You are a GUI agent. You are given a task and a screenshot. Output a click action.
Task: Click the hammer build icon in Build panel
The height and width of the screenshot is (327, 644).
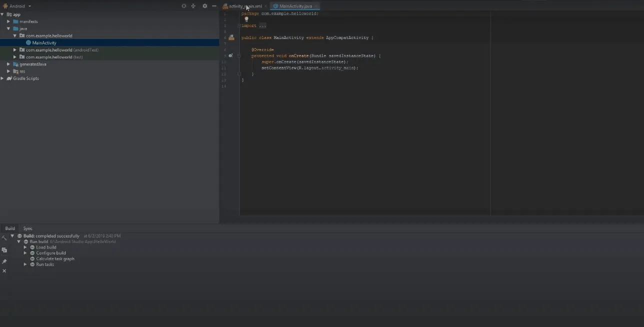click(x=5, y=238)
